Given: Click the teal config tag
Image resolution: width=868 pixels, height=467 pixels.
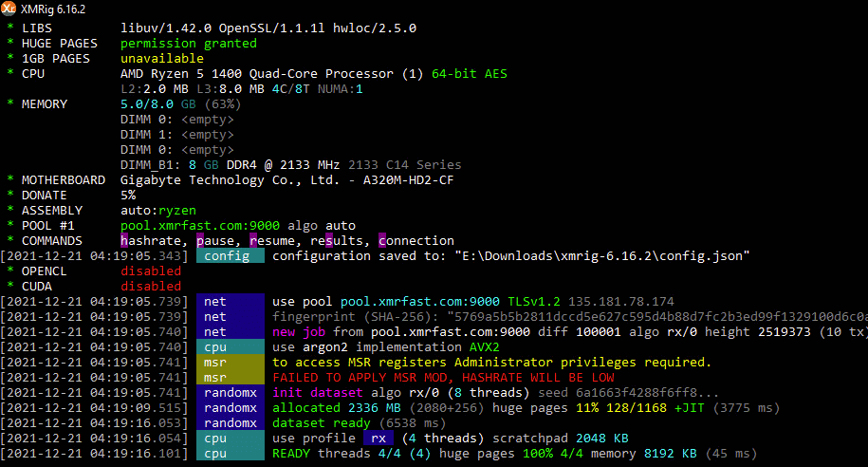Looking at the screenshot, I should click(230, 256).
